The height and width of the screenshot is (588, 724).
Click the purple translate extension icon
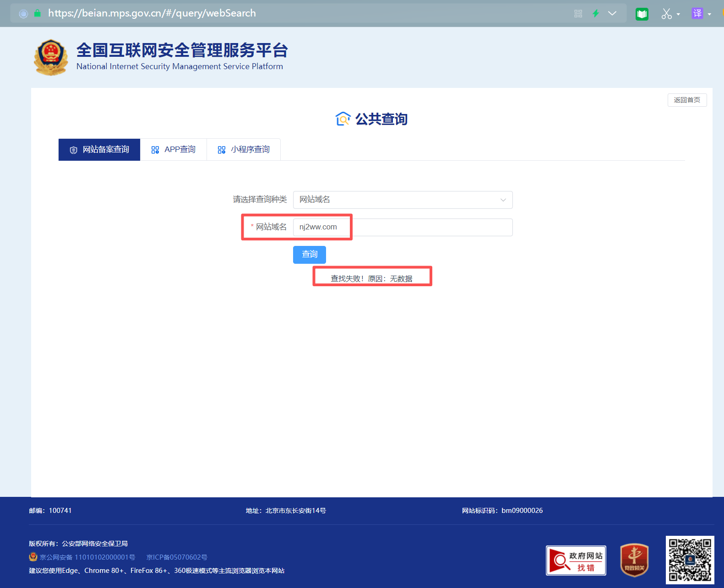tap(697, 13)
